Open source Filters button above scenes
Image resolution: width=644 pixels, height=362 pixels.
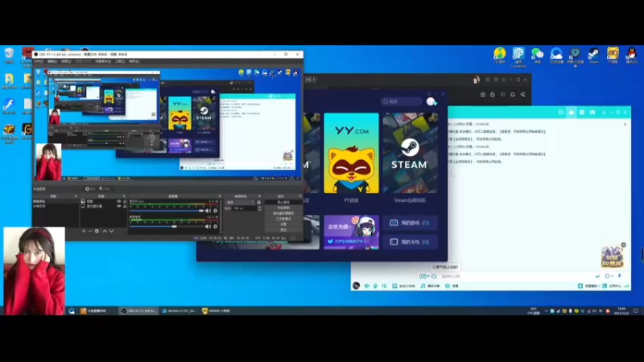point(105,189)
